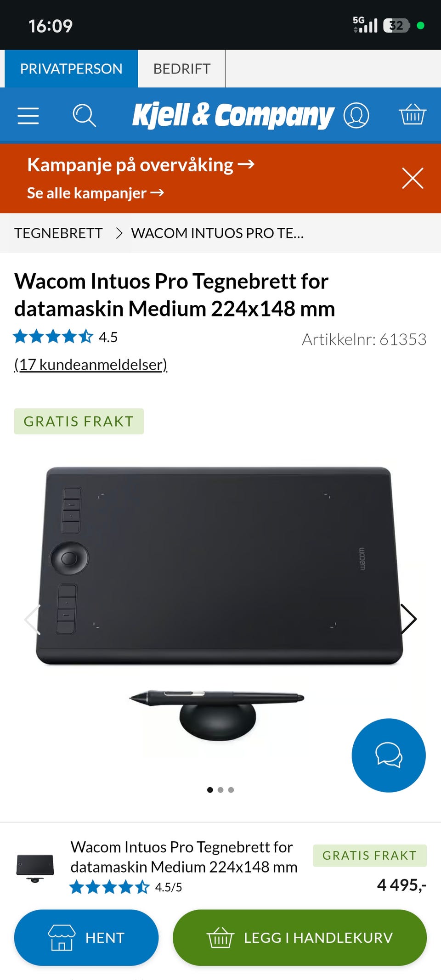This screenshot has height=980, width=441.
Task: Tap Legg i handlekurv button
Action: [x=300, y=937]
